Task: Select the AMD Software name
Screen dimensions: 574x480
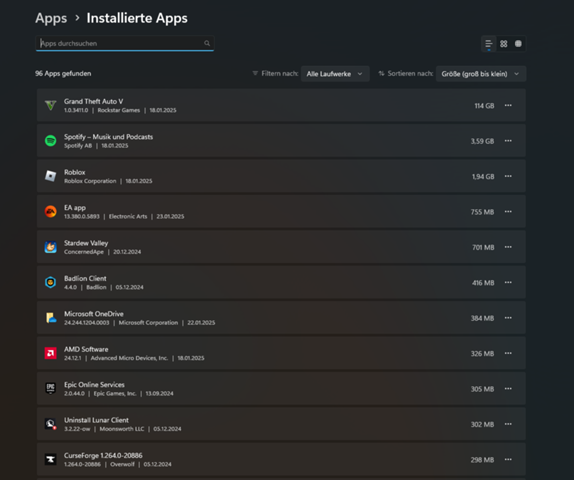Action: (86, 349)
